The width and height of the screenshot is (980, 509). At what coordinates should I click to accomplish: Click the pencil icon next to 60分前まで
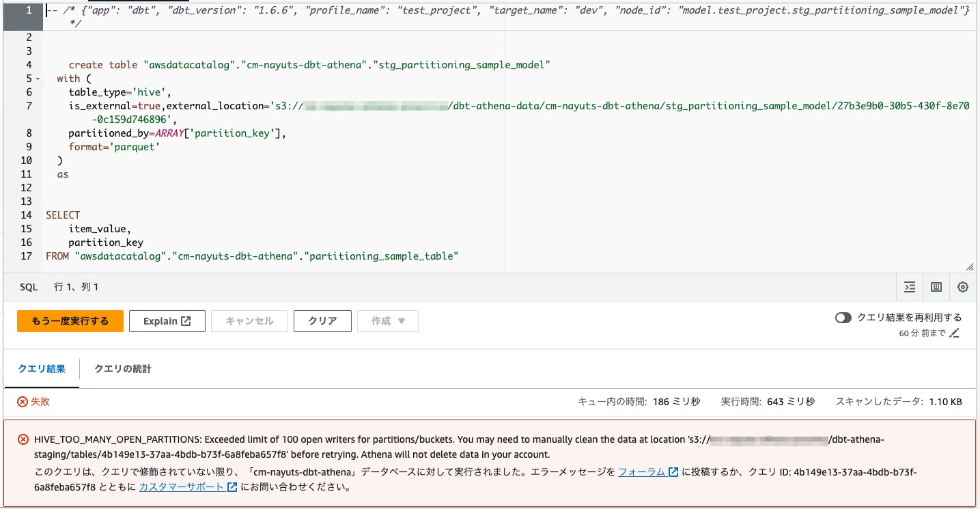[954, 332]
